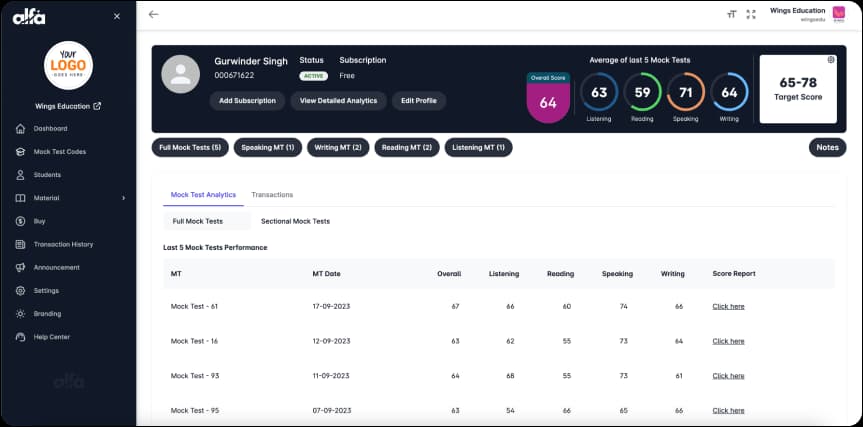Filter by Full Mock Tests (5)

pyautogui.click(x=190, y=147)
